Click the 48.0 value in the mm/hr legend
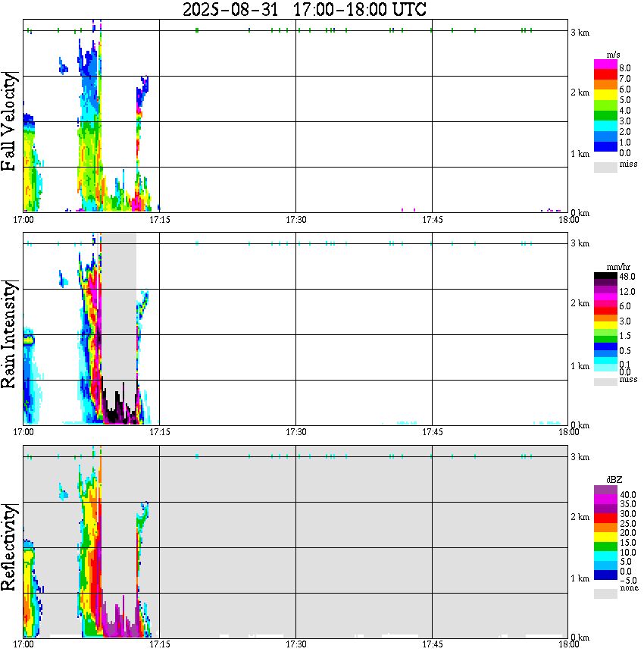The width and height of the screenshot is (644, 658). click(627, 277)
